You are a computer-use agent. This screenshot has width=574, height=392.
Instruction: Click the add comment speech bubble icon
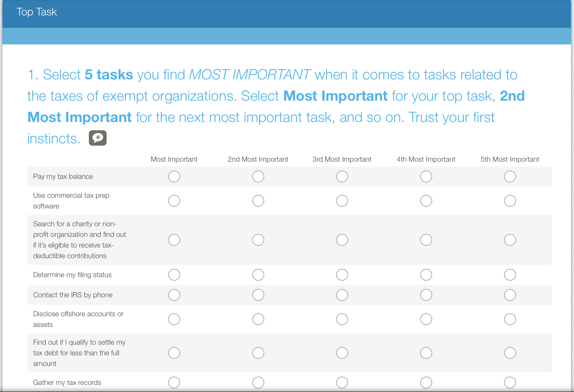97,138
